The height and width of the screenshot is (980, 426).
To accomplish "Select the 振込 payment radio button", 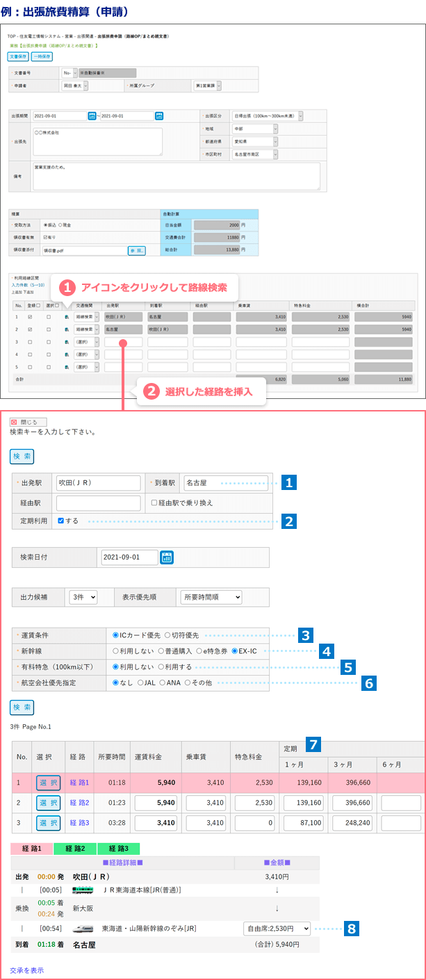I will pos(46,226).
